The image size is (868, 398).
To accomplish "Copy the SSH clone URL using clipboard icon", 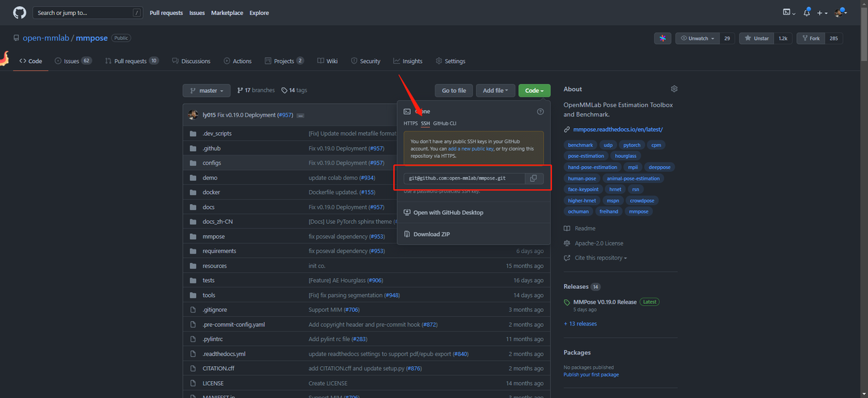I will click(x=534, y=178).
